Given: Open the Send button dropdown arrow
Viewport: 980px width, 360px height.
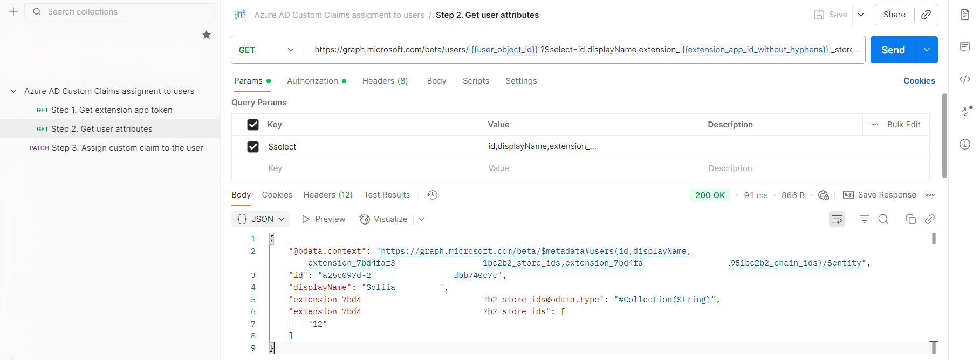Looking at the screenshot, I should [927, 50].
